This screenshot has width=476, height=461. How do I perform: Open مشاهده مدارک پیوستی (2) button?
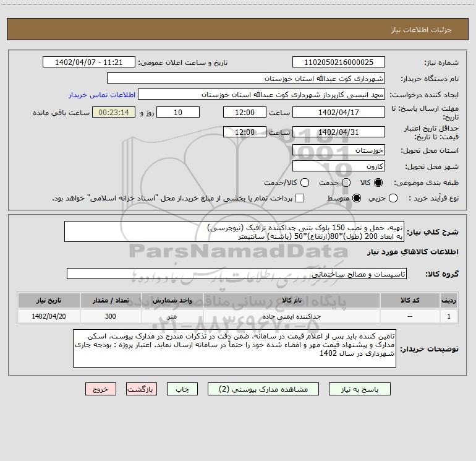point(263,389)
